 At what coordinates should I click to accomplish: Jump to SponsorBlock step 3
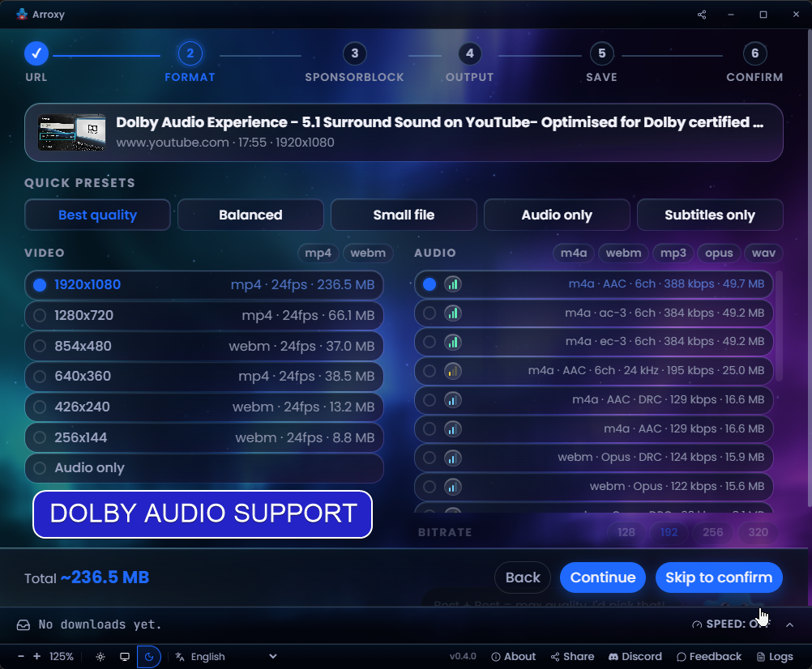click(x=355, y=62)
